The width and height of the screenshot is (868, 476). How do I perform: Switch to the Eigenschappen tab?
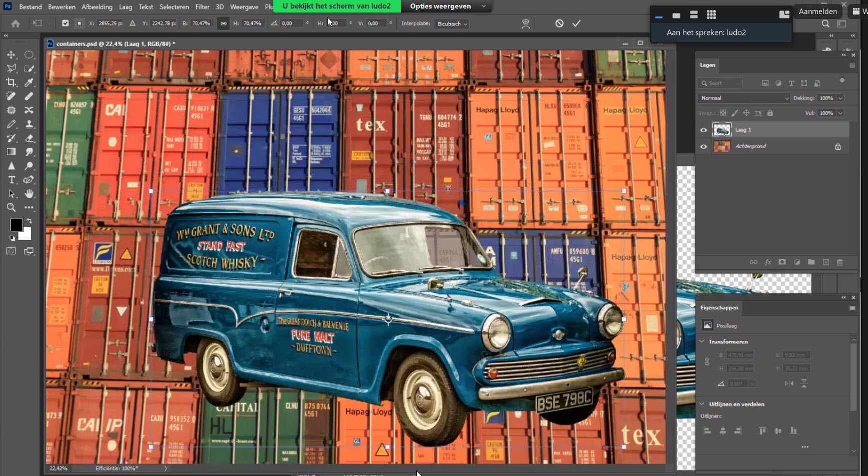[719, 308]
